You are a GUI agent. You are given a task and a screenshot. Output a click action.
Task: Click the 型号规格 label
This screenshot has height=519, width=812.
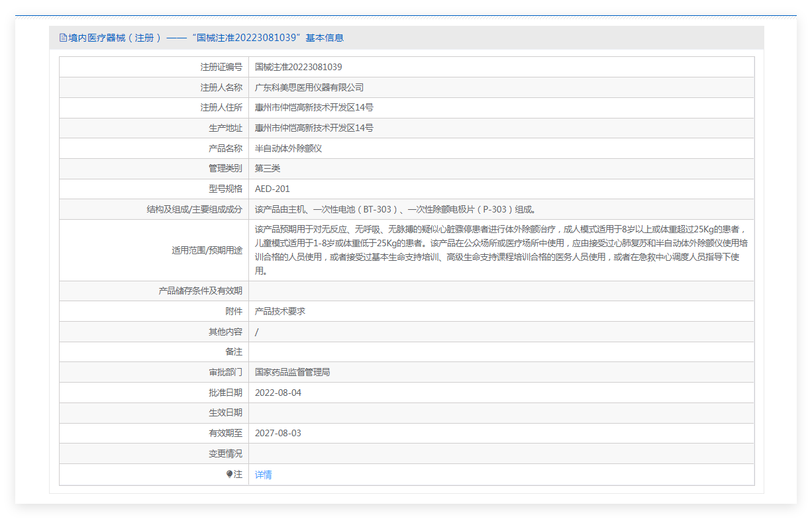click(x=225, y=189)
